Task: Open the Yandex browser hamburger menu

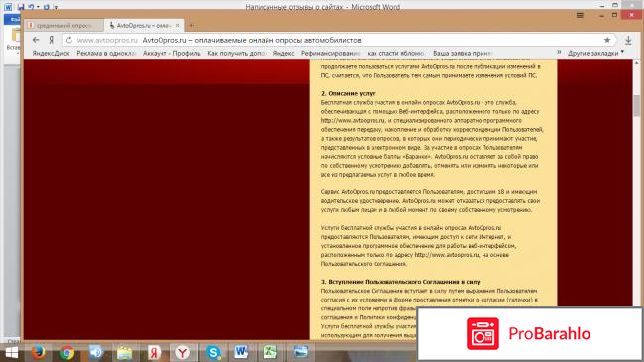Action: coord(580,15)
